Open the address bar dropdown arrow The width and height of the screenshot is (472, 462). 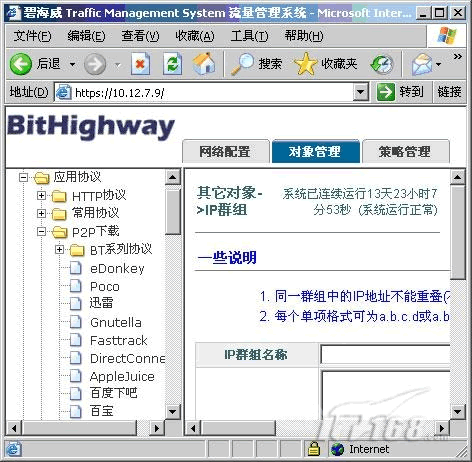click(x=361, y=92)
